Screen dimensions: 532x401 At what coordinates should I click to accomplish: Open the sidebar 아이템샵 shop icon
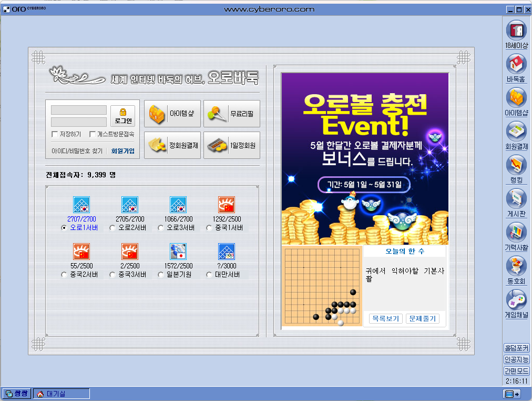pos(516,98)
